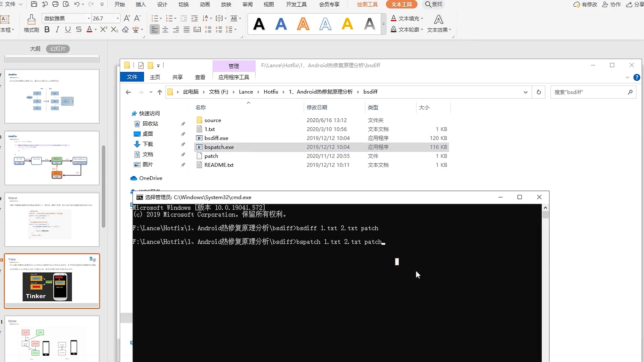Pick the orange outlined WordArt style

303,24
